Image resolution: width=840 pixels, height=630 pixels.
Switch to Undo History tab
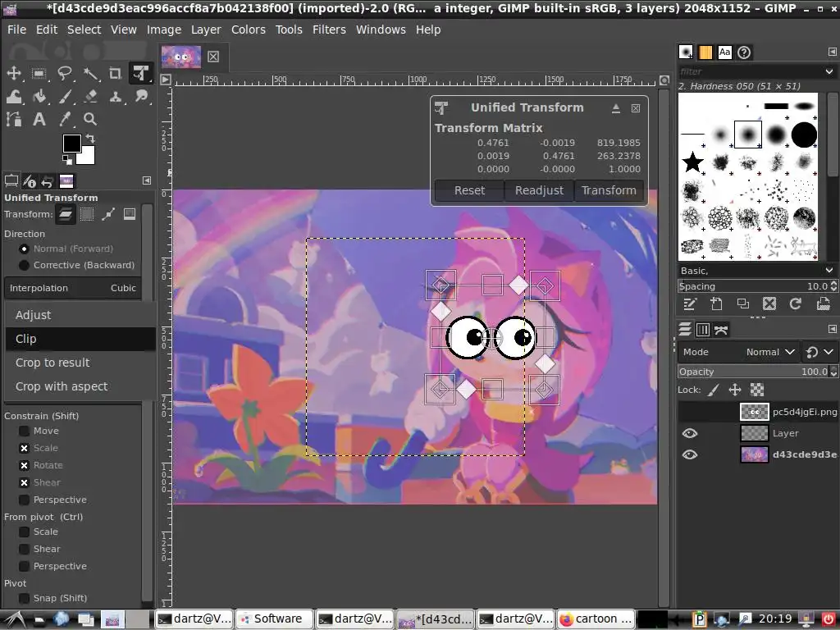coord(48,181)
